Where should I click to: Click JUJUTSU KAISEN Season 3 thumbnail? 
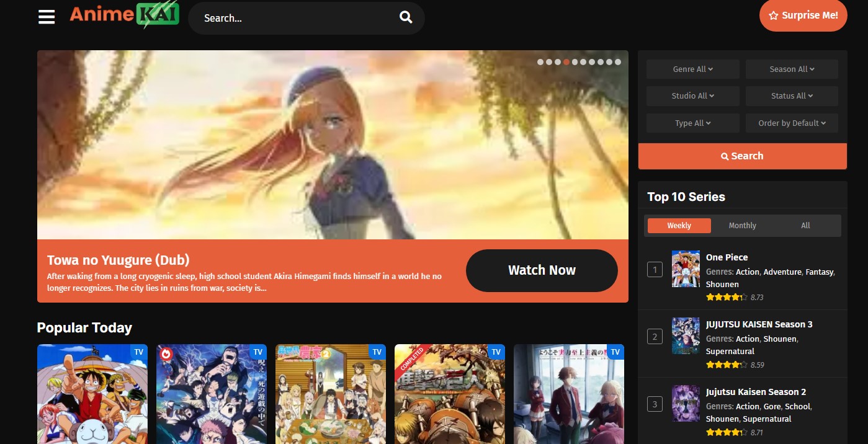tap(686, 336)
